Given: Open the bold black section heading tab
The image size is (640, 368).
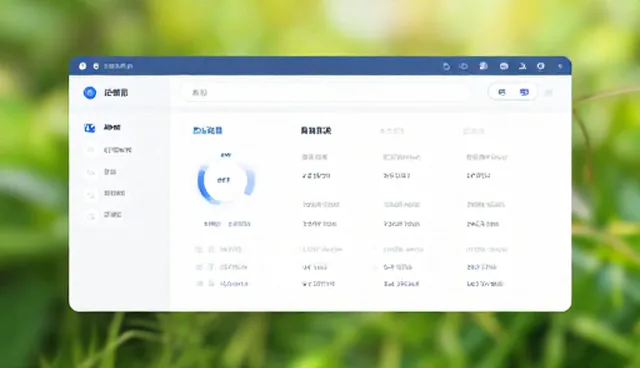Looking at the screenshot, I should tap(316, 131).
